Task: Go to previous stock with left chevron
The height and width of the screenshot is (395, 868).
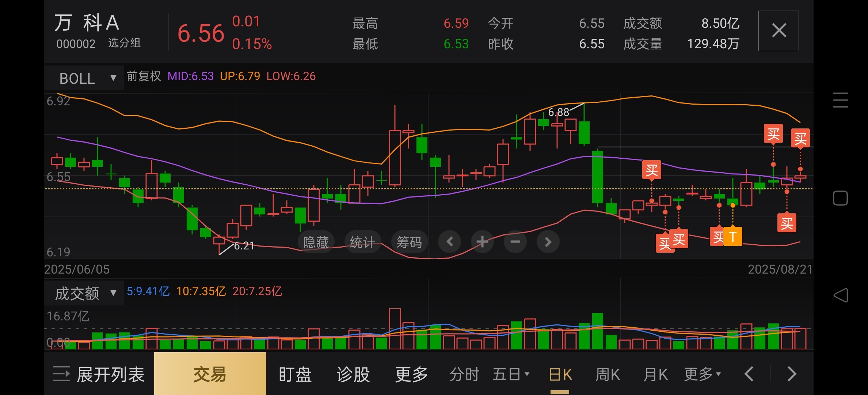Action: [749, 374]
